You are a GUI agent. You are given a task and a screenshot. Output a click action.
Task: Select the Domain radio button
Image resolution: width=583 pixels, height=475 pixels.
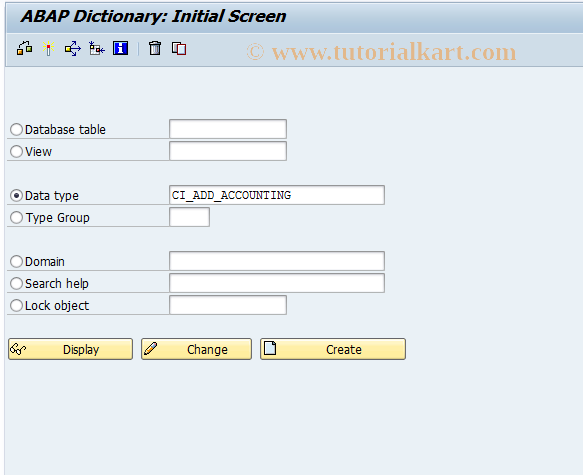coord(16,261)
